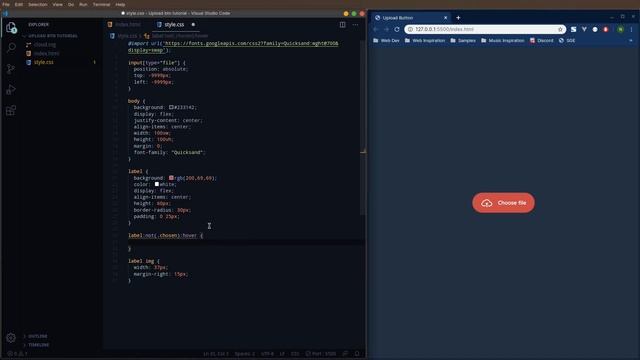Open the File menu
This screenshot has width=640, height=360.
pyautogui.click(x=6, y=4)
